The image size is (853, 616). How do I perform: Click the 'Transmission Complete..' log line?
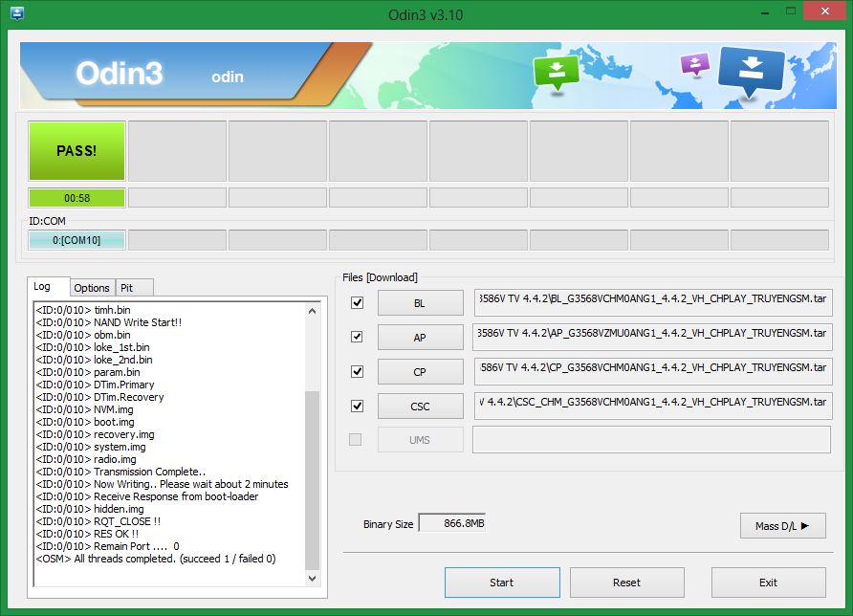pos(120,472)
